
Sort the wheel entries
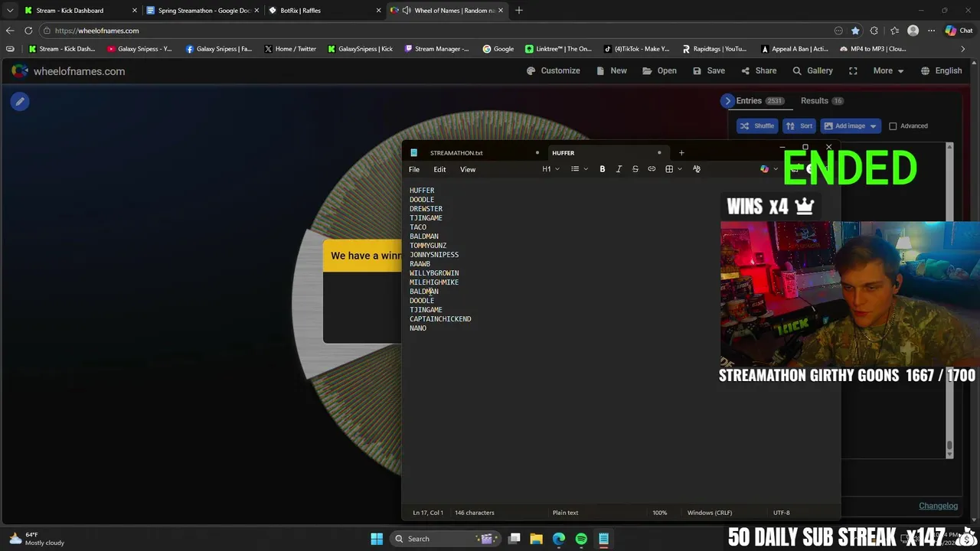[799, 126]
